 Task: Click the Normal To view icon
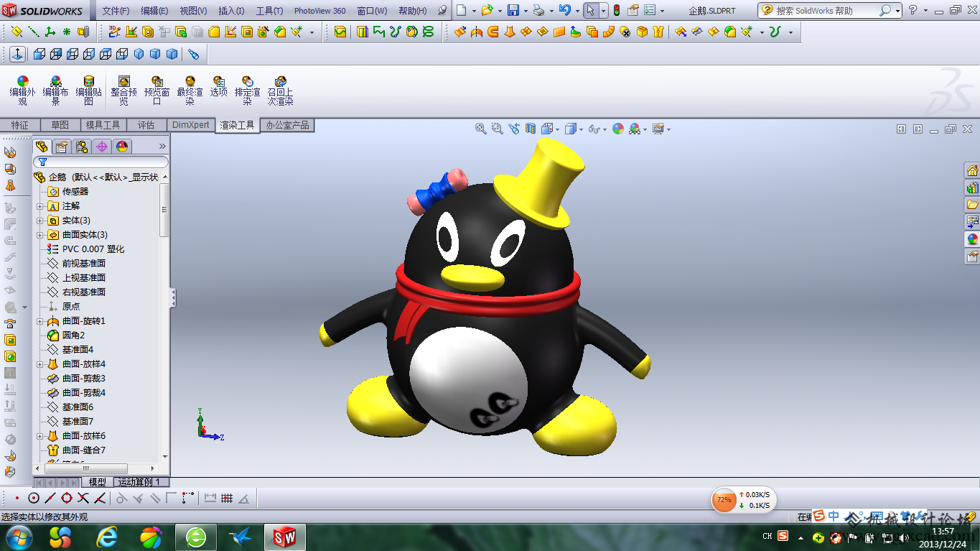17,54
